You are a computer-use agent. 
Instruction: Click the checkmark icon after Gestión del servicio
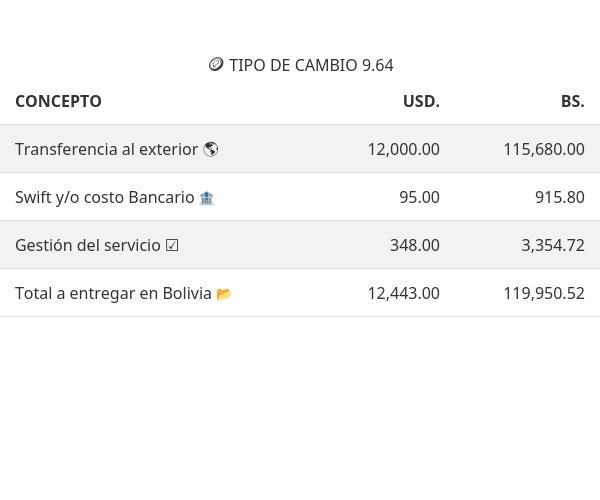point(172,245)
